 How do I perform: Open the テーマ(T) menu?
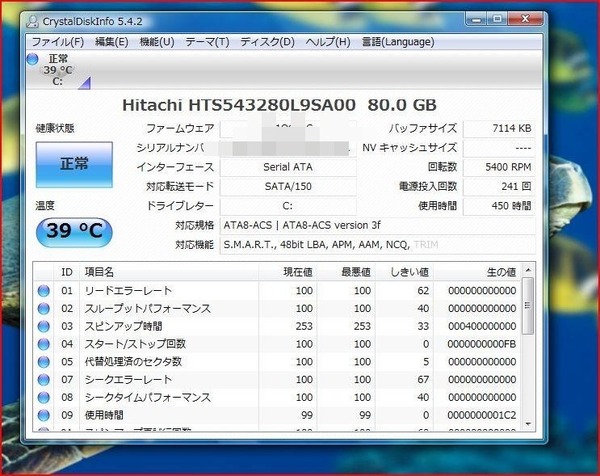pos(207,42)
